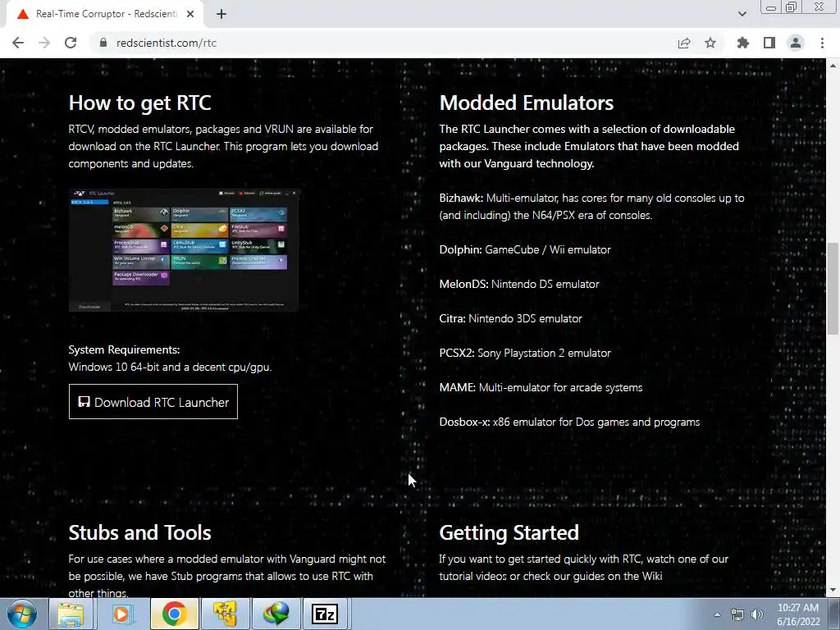Expand the tab search chevron

click(742, 14)
